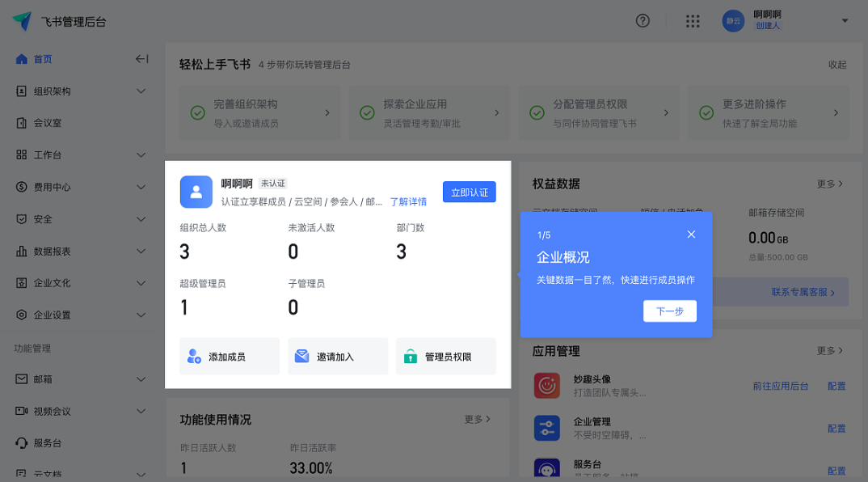Click the 未认证 status tag
The height and width of the screenshot is (482, 868).
click(273, 184)
